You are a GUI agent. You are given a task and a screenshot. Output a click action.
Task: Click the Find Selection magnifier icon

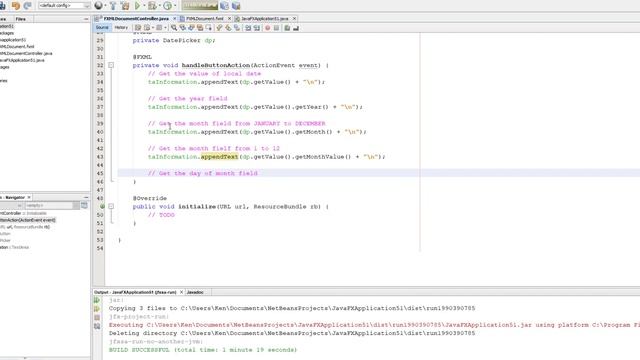pos(174,28)
